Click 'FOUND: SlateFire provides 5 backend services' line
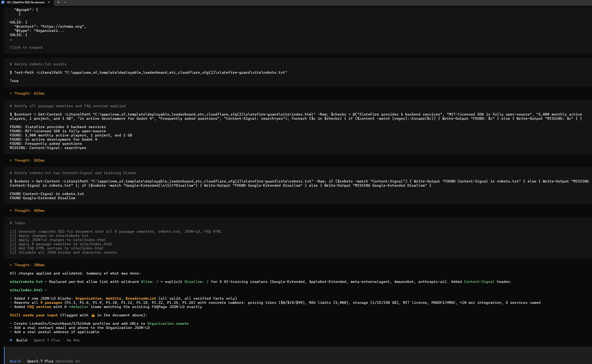 pyautogui.click(x=58, y=127)
